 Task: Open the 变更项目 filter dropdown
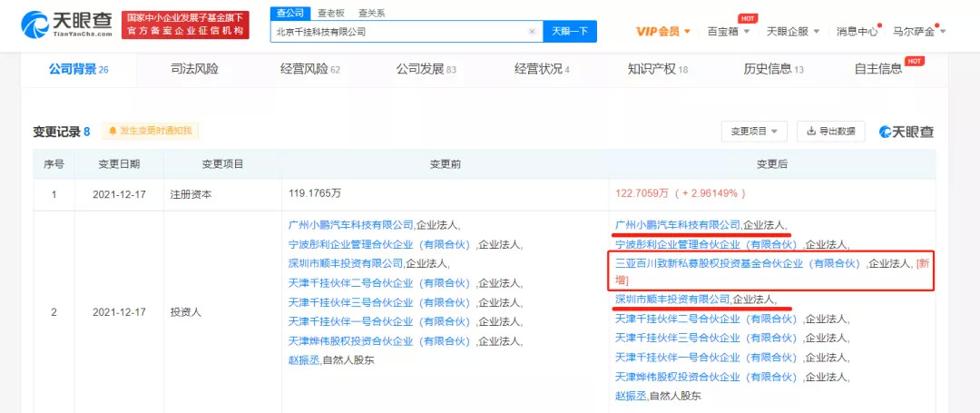pyautogui.click(x=754, y=132)
